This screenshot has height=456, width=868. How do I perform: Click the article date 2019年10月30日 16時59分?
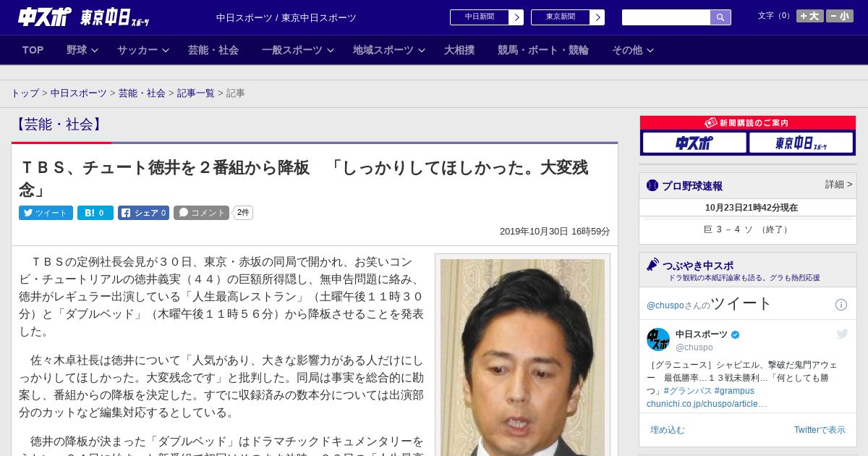click(555, 232)
